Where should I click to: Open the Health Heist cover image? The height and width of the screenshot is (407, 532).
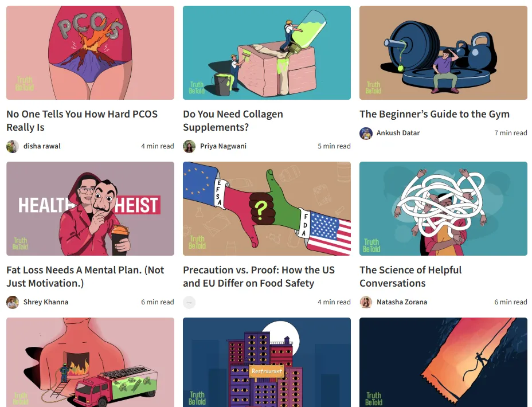tap(90, 209)
